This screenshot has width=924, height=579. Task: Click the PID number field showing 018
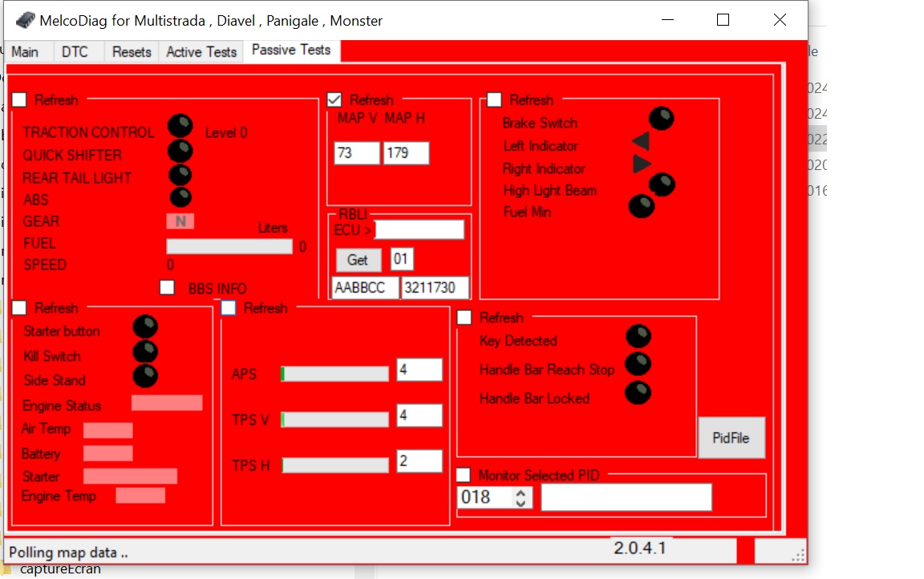[x=486, y=498]
